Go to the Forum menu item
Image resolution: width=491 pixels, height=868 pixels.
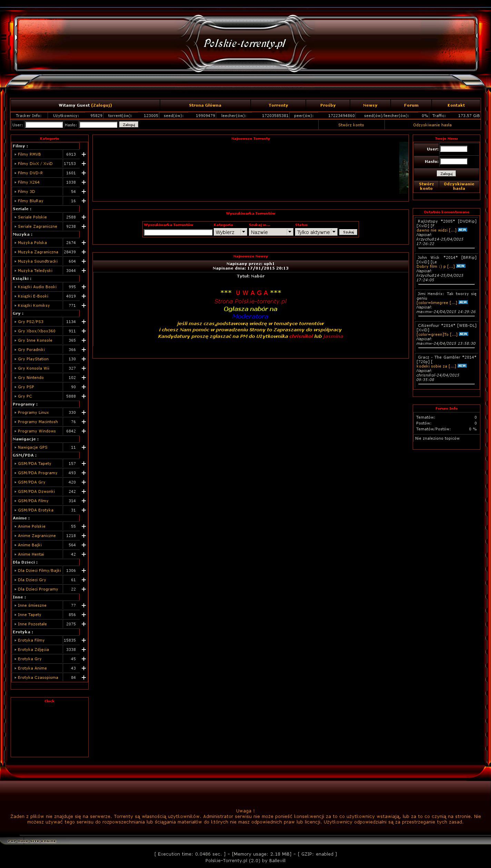point(411,105)
